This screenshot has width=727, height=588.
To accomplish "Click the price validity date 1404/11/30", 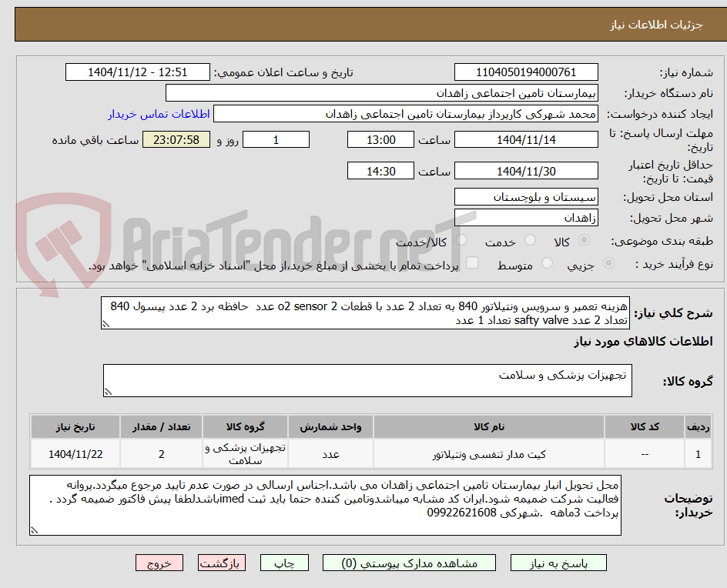I will pyautogui.click(x=526, y=171).
